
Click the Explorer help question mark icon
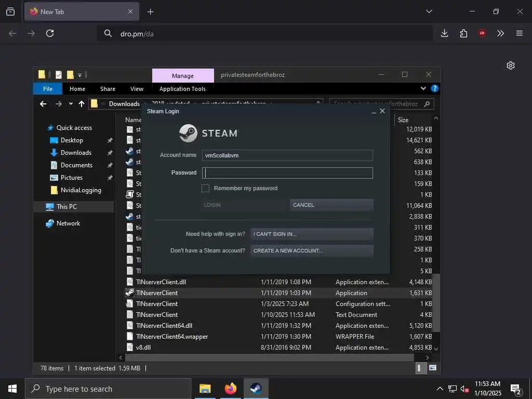(435, 88)
